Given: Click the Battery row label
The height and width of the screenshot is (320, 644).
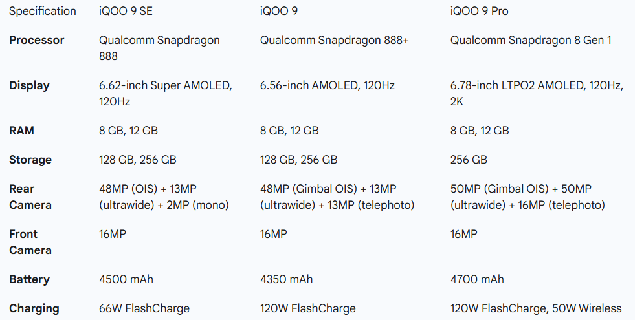Looking at the screenshot, I should tap(29, 279).
